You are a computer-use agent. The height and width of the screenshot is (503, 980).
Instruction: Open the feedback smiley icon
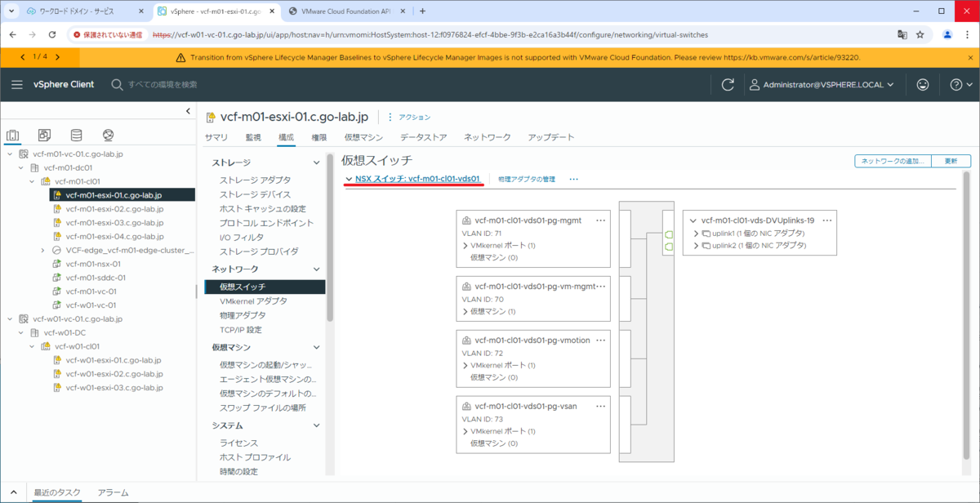click(x=923, y=85)
